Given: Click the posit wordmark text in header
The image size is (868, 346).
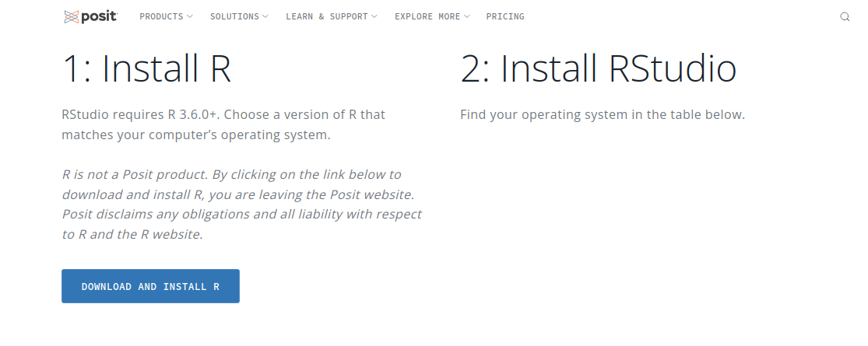Looking at the screenshot, I should (x=99, y=17).
